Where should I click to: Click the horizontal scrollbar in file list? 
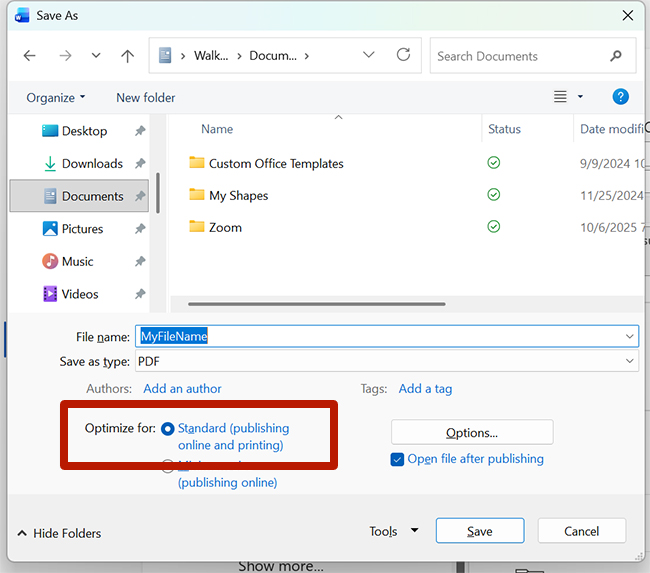[317, 304]
